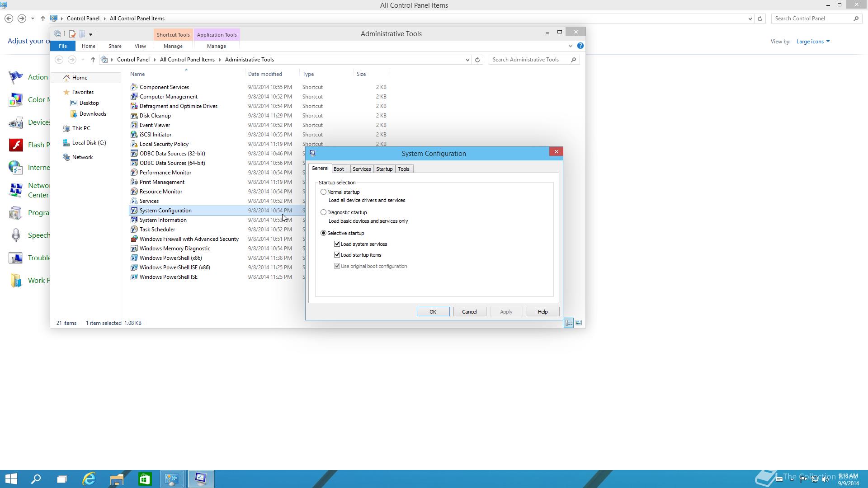Image resolution: width=868 pixels, height=488 pixels.
Task: Click the Defragment and Optimize Drives icon
Action: click(134, 106)
